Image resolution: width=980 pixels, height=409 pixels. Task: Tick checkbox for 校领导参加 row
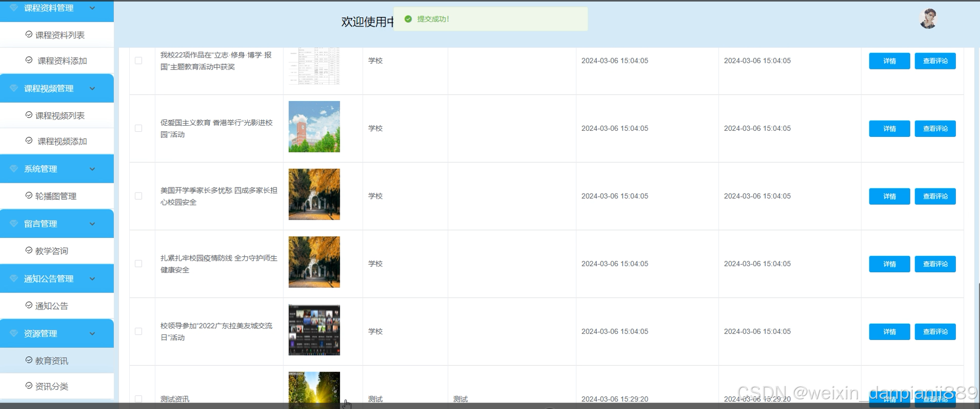tap(138, 331)
